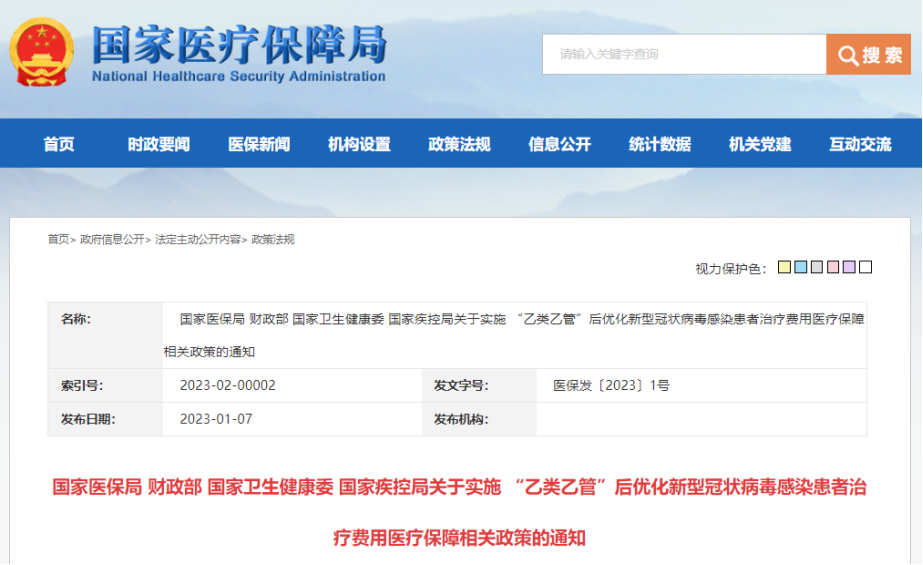Click the 发布日期 label cell
The height and width of the screenshot is (565, 923).
[x=105, y=419]
